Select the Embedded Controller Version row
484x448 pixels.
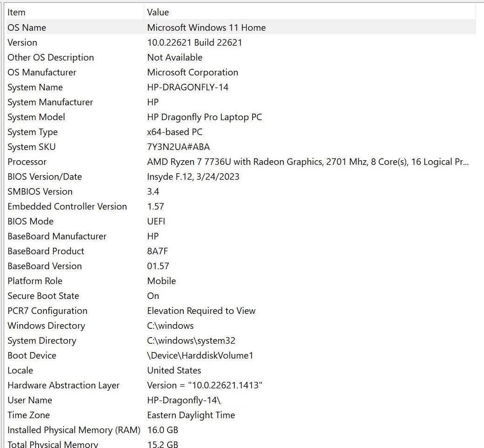coord(67,206)
